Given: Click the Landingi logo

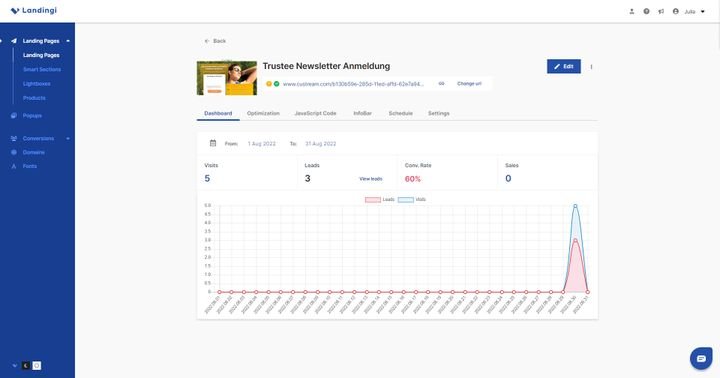Looking at the screenshot, I should click(x=34, y=10).
